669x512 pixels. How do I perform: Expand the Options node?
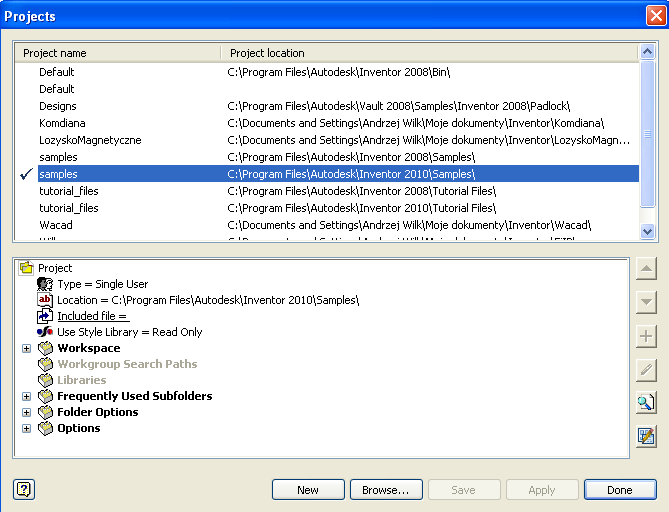click(26, 428)
